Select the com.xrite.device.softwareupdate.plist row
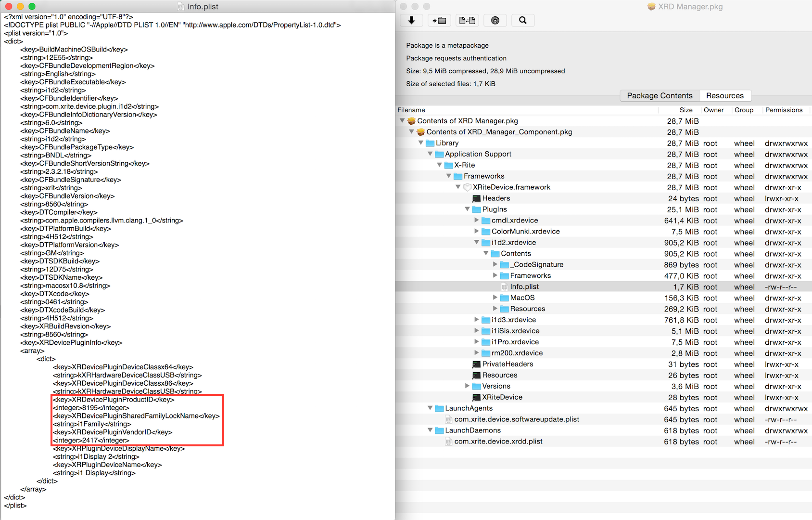 pyautogui.click(x=604, y=420)
